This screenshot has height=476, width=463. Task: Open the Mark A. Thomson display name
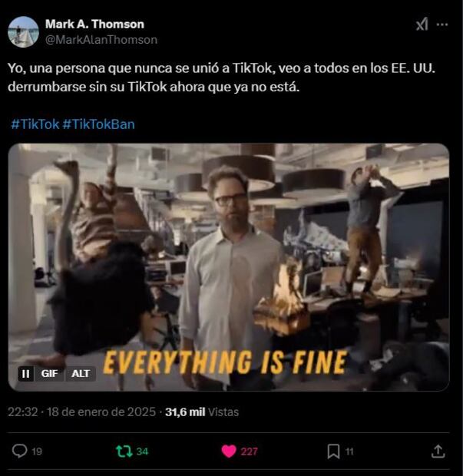tap(94, 24)
